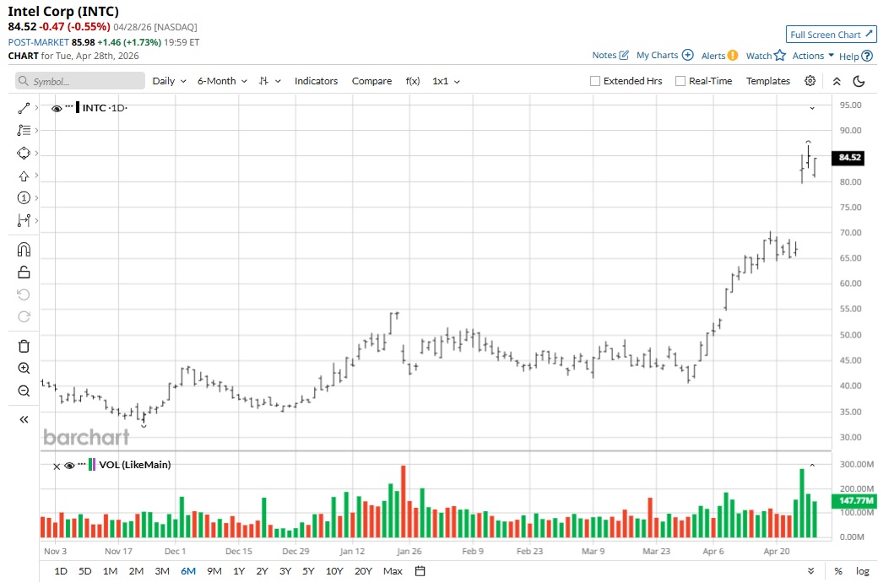Select the 5Y time range
The width and height of the screenshot is (894, 588).
(x=308, y=571)
